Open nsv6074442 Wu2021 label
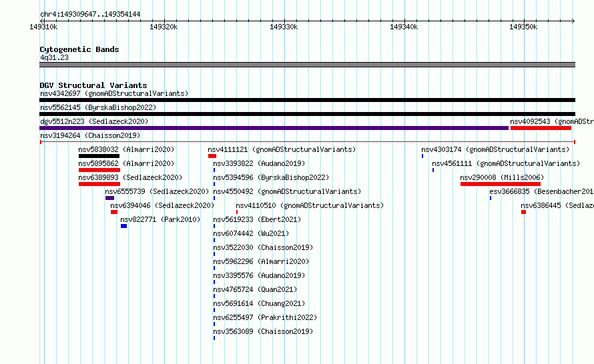Screen dimensions: 594x364 point(251,233)
